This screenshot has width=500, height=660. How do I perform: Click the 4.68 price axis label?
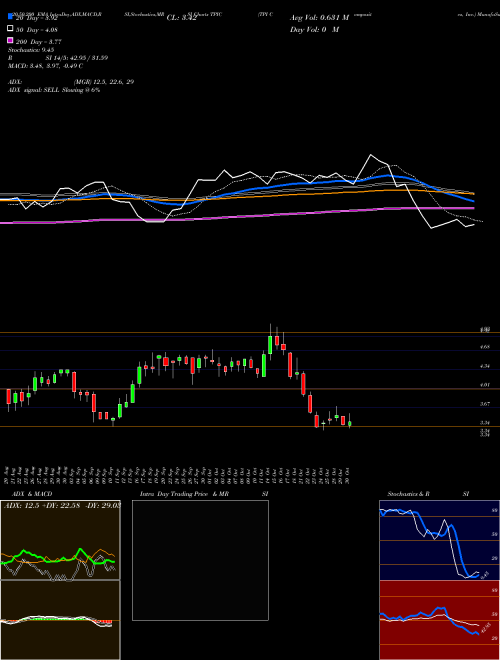point(485,347)
